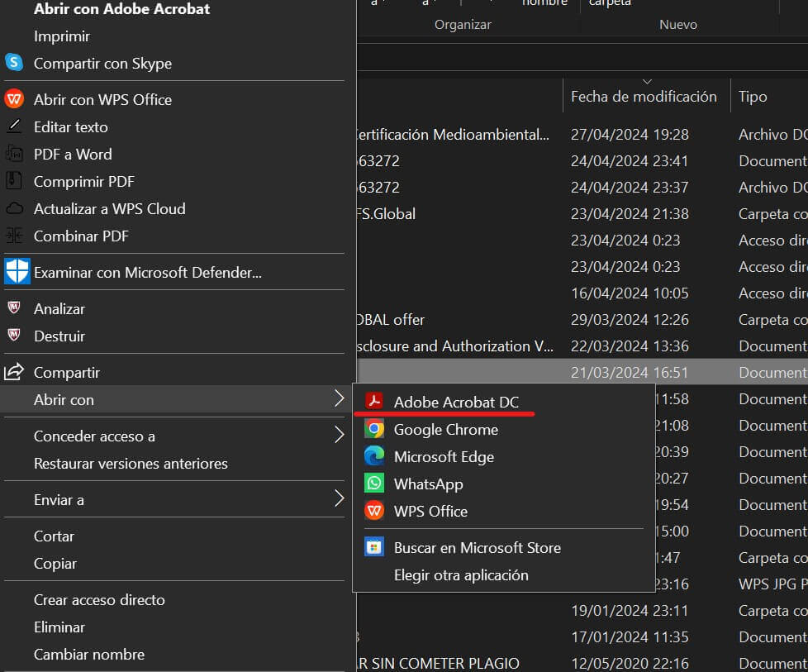Sort files by Fecha de modificación column

(x=644, y=96)
